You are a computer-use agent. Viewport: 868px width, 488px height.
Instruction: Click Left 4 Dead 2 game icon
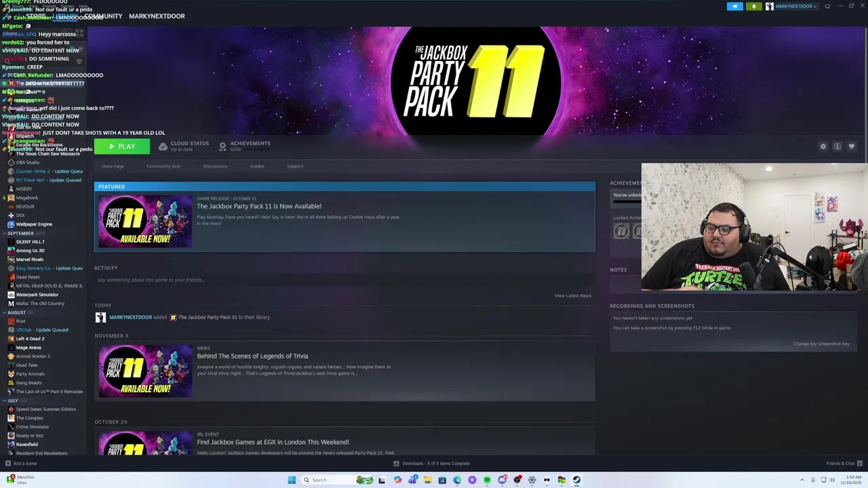click(11, 339)
